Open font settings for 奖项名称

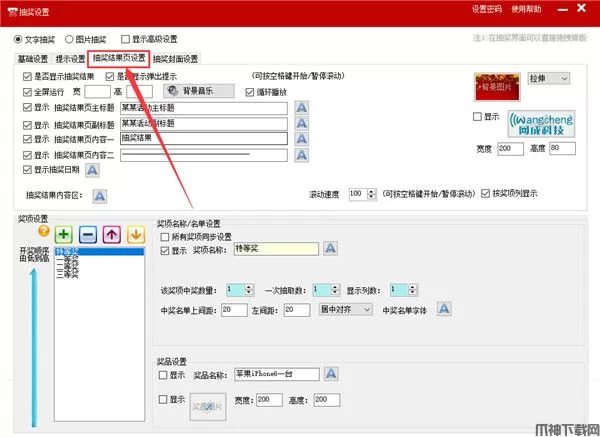[x=330, y=249]
